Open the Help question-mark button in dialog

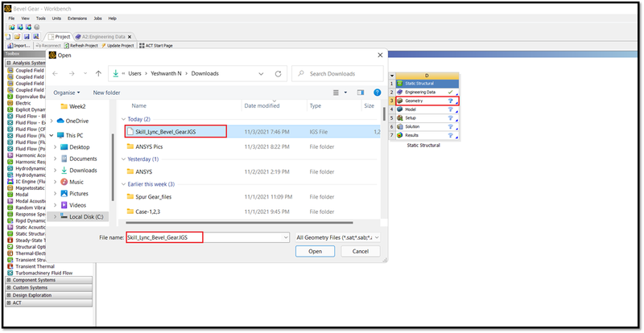coord(378,92)
